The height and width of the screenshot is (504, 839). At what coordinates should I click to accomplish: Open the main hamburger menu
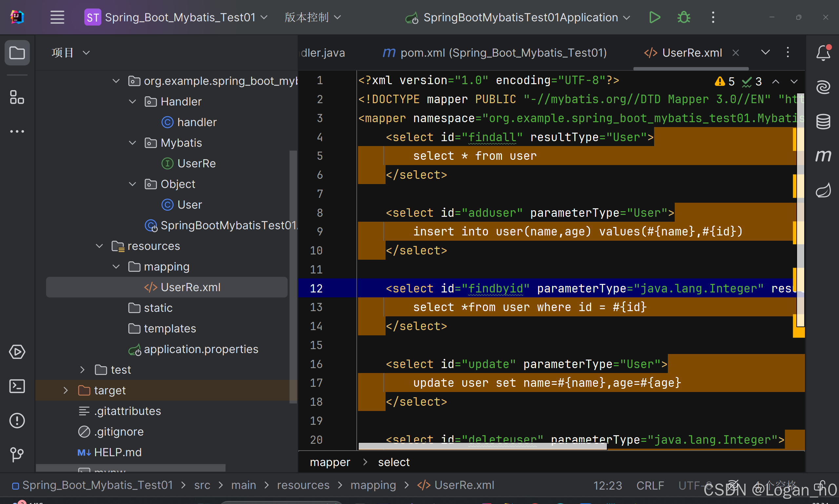57,17
